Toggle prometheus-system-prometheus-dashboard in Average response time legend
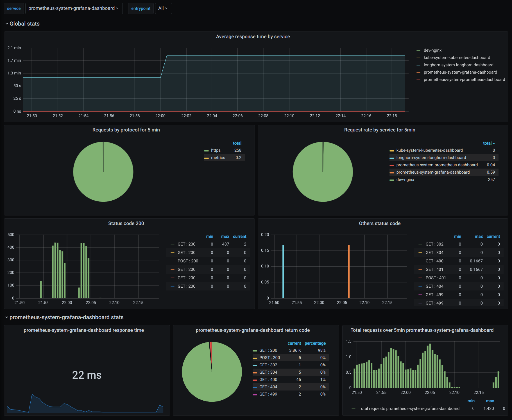This screenshot has width=512, height=420. pyautogui.click(x=464, y=80)
